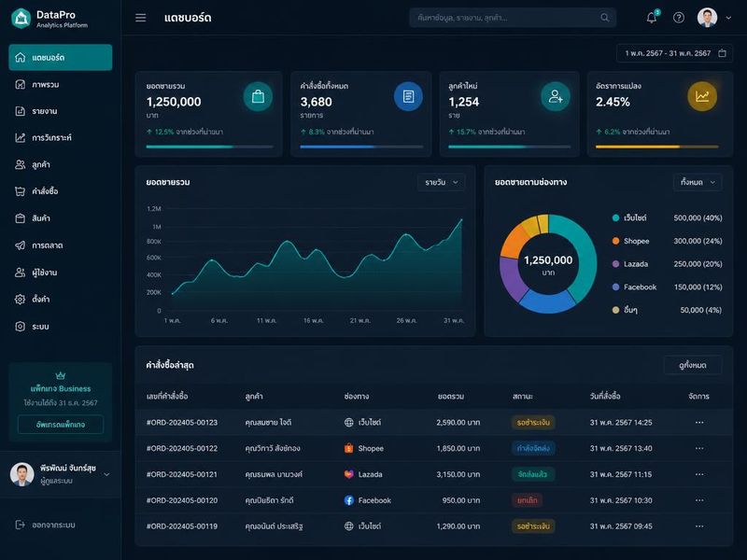The height and width of the screenshot is (560, 747).
Task: Click the วันที่สั่งซื้อ column header
Action: (605, 396)
